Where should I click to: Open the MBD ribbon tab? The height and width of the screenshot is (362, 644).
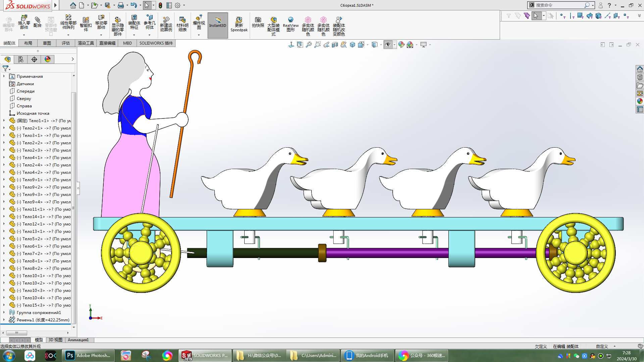[x=128, y=43]
